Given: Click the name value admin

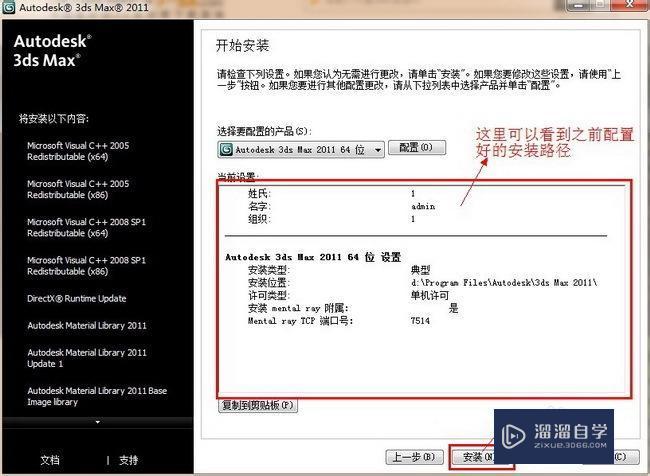Looking at the screenshot, I should (x=423, y=206).
